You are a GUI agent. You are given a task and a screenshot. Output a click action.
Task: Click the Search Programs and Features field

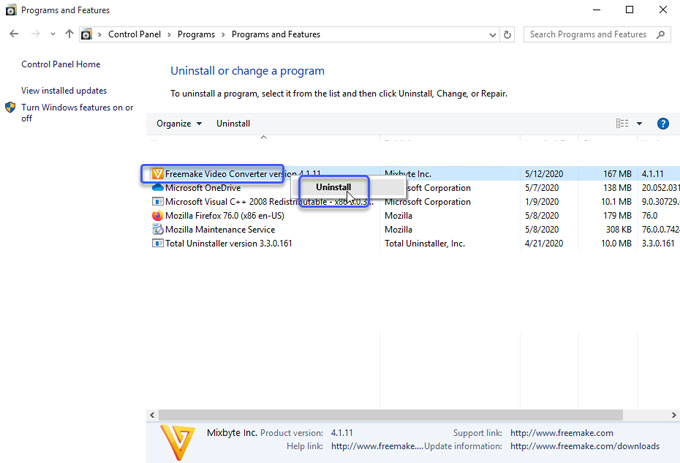pyautogui.click(x=597, y=35)
